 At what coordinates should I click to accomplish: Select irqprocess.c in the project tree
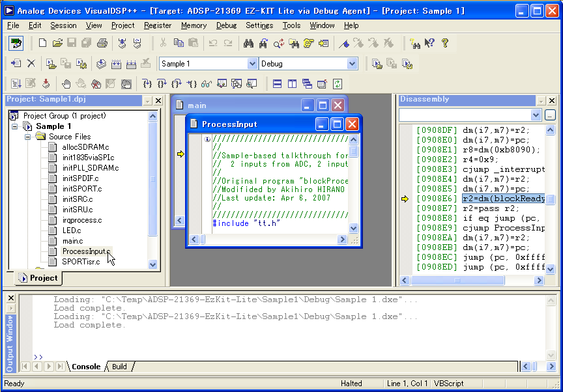coord(82,220)
